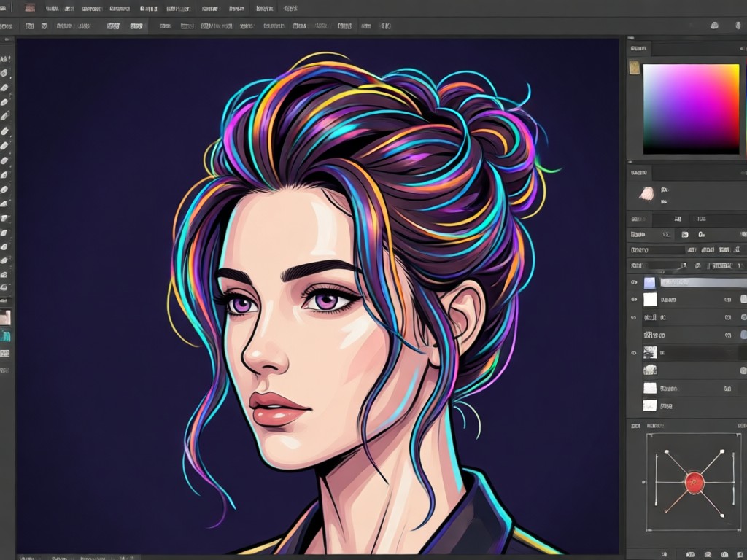The image size is (747, 560).
Task: Select the white thumbnail of the second layer
Action: (650, 300)
